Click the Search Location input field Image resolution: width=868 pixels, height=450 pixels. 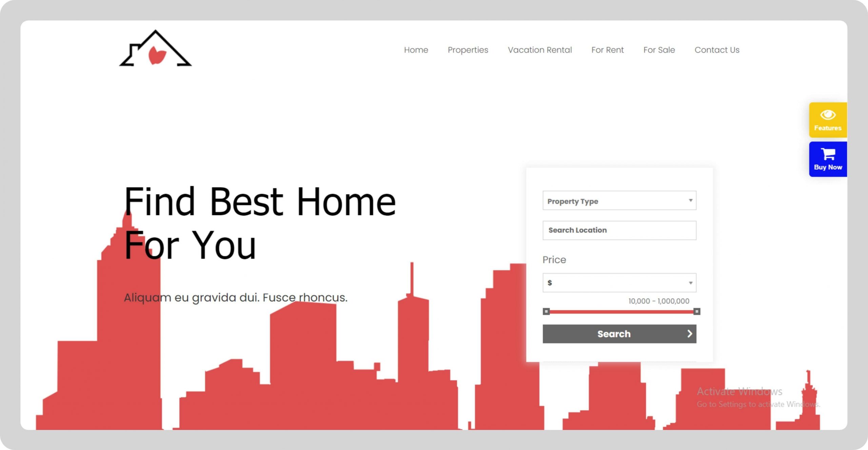[x=620, y=230]
